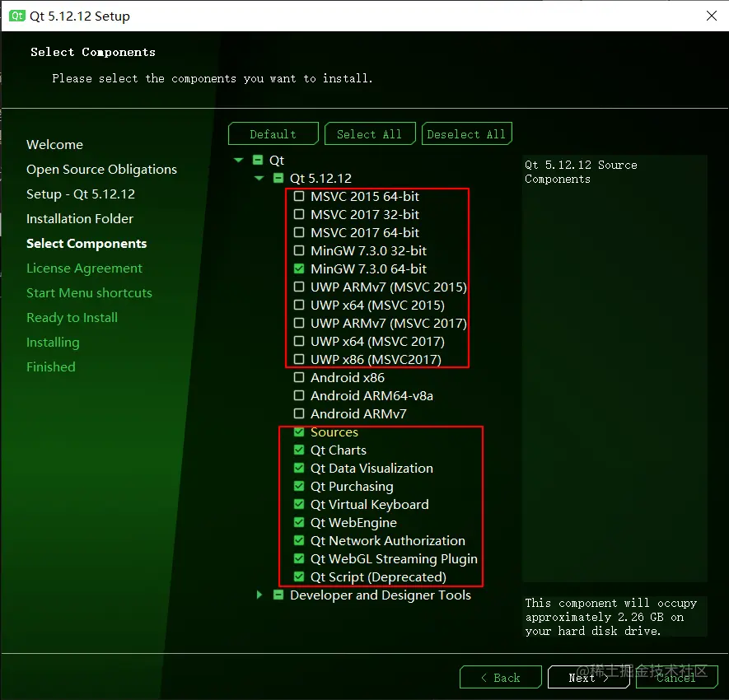
Task: Uncheck Qt Purchasing component
Action: [x=299, y=486]
